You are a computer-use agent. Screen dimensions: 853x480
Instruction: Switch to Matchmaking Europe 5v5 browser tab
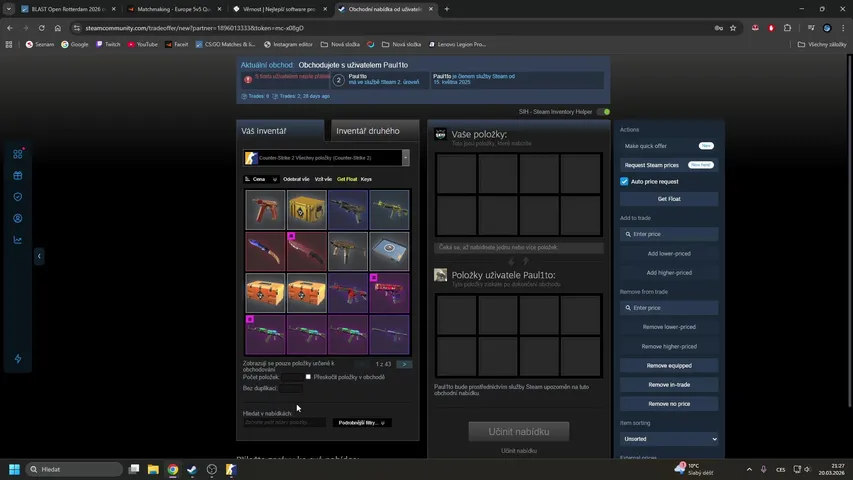point(174,9)
